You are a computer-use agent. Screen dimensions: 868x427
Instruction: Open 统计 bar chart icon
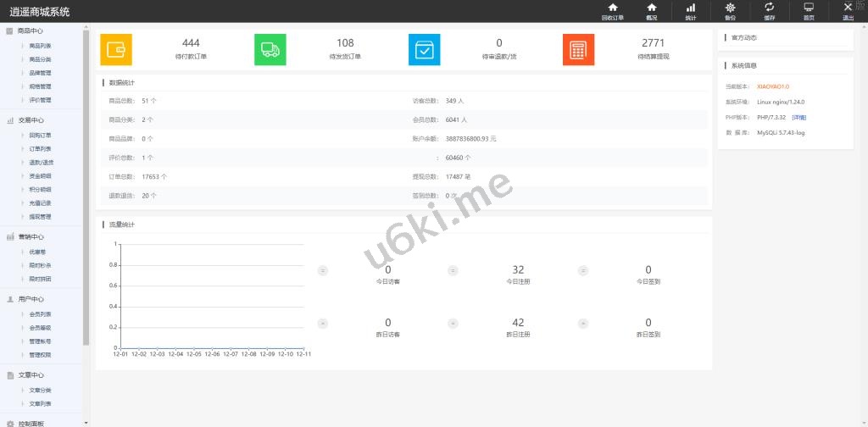point(690,8)
